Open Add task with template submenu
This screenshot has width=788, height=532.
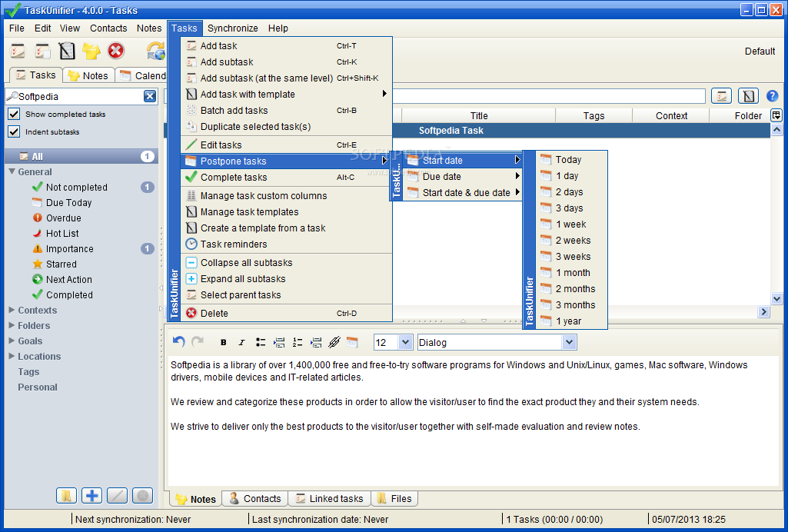point(286,94)
